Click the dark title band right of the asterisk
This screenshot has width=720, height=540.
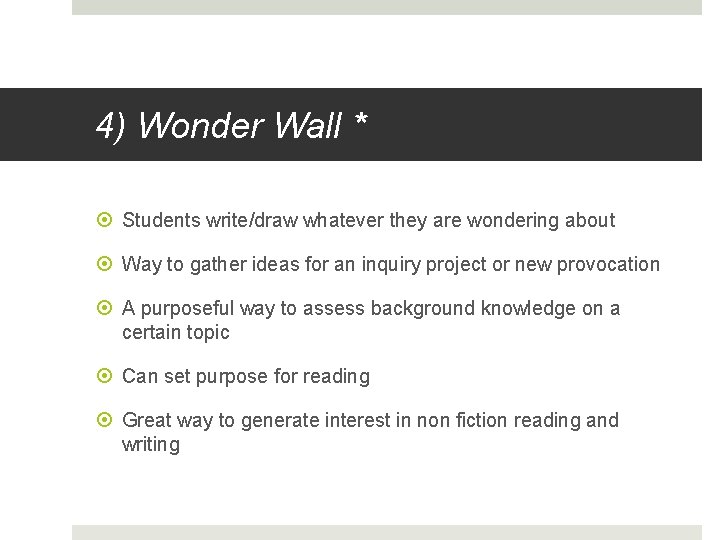point(540,125)
